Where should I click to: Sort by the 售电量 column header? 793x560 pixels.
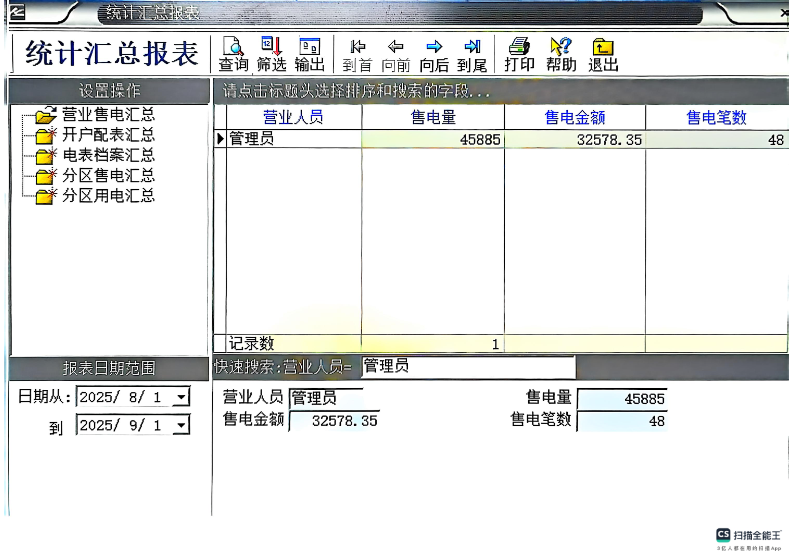433,118
